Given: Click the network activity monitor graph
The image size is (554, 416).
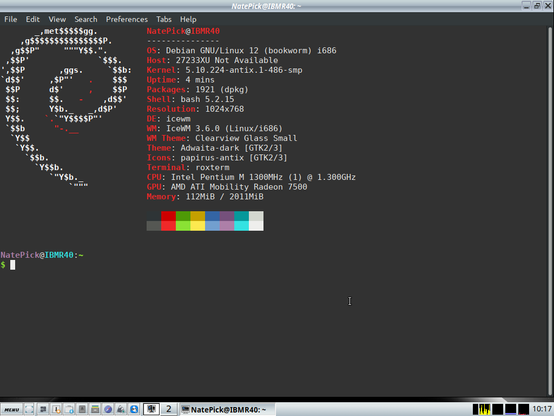Looking at the screenshot, I should pyautogui.click(x=523, y=409).
